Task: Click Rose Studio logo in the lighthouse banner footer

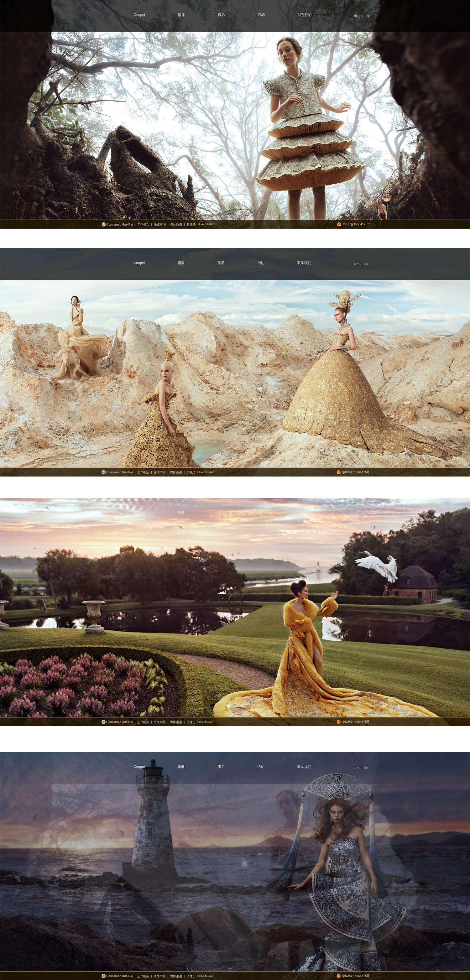Action: (x=206, y=976)
